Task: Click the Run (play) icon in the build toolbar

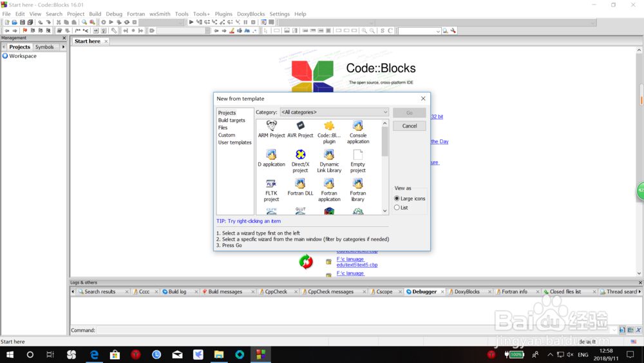Action: [111, 22]
